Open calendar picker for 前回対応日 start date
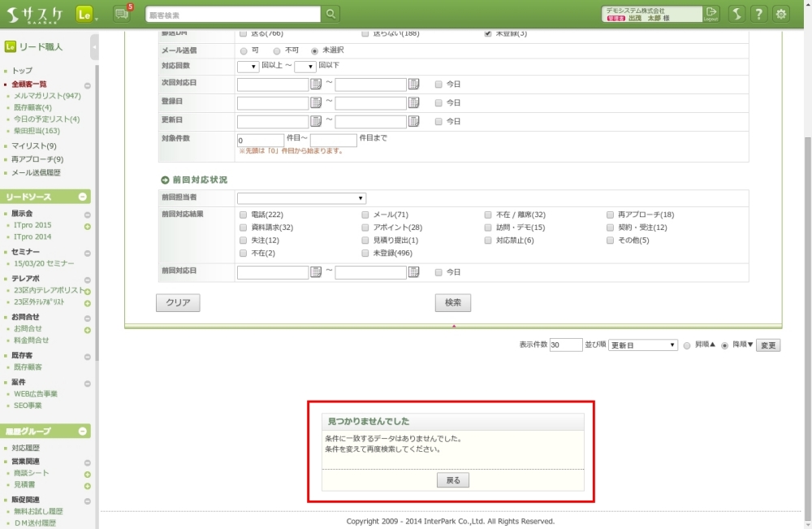812x529 pixels. click(316, 272)
